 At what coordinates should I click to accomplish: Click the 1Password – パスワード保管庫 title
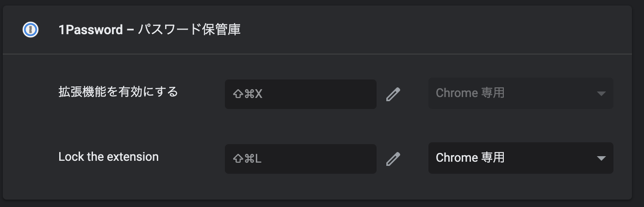pyautogui.click(x=149, y=30)
